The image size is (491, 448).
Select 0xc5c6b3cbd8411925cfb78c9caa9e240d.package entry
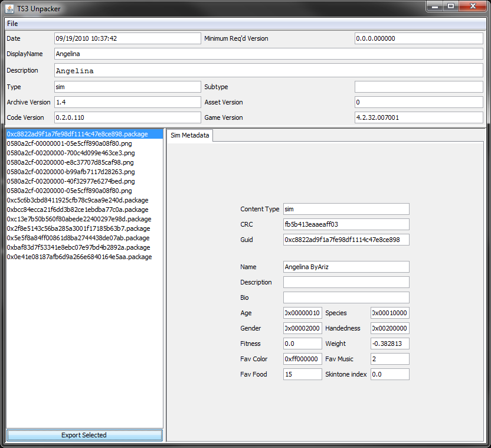point(84,200)
